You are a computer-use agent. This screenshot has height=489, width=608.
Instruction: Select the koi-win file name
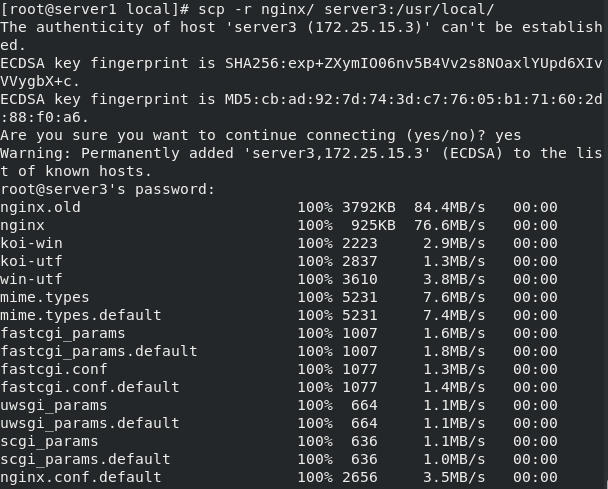pyautogui.click(x=31, y=243)
